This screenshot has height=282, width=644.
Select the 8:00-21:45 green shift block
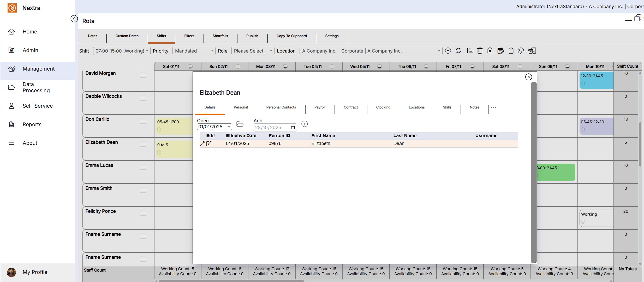click(x=556, y=172)
